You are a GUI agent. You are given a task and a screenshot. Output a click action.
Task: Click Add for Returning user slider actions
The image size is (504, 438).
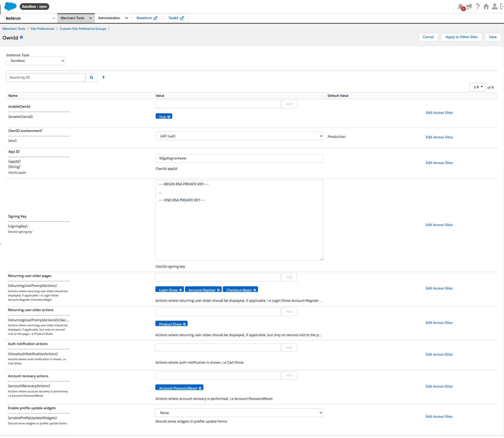(x=289, y=312)
